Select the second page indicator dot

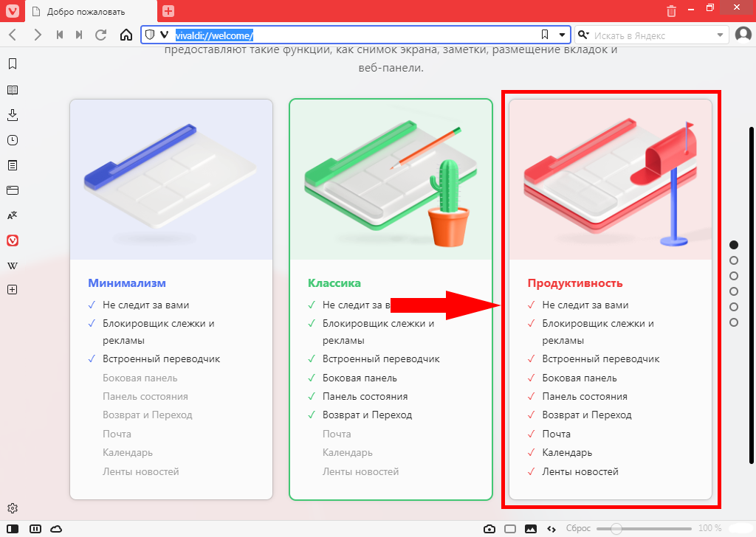[734, 260]
